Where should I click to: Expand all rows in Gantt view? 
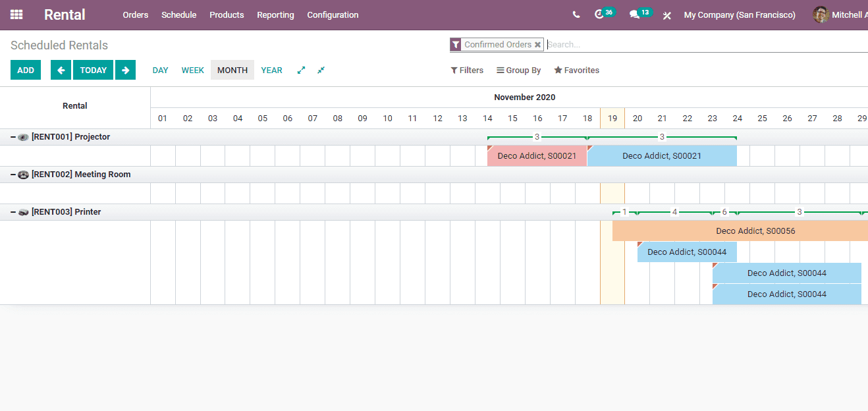click(x=301, y=70)
